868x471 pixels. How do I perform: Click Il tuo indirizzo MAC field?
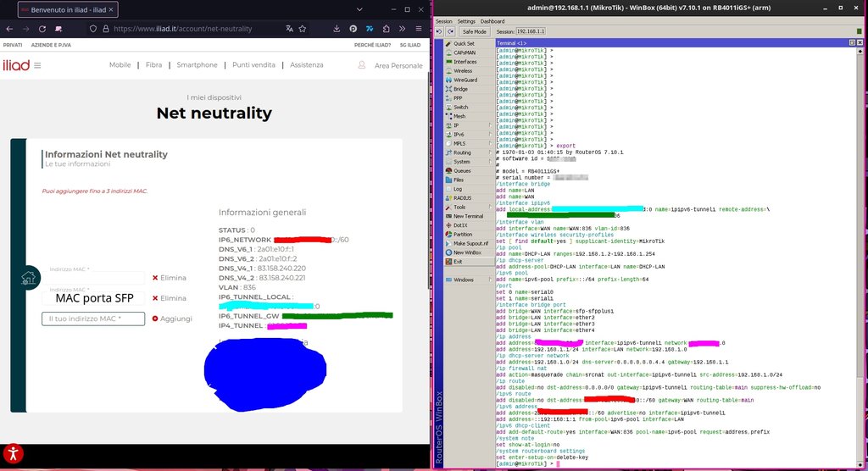[93, 319]
